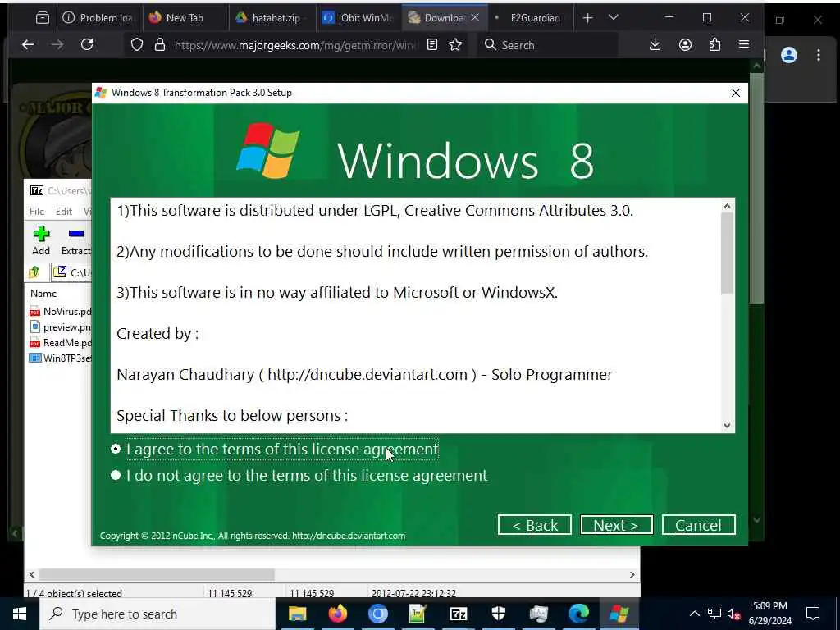Go forward in Firefox
The image size is (840, 630).
pos(57,45)
